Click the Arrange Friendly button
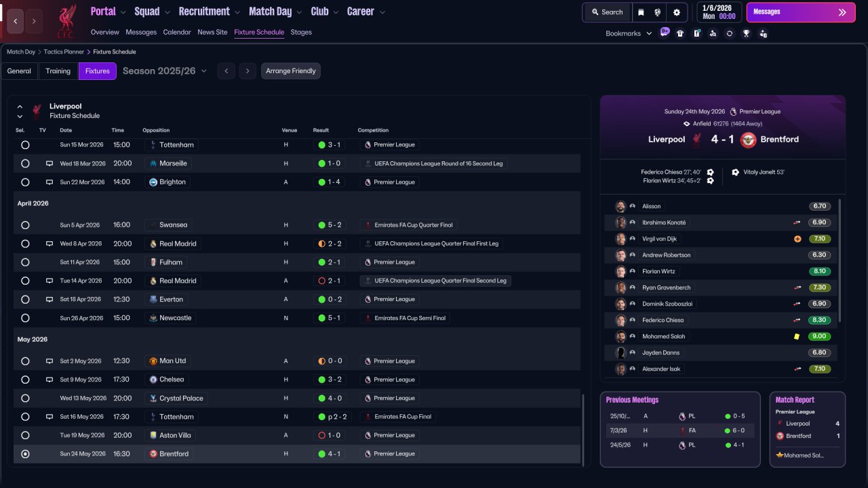The width and height of the screenshot is (868, 488). click(291, 71)
